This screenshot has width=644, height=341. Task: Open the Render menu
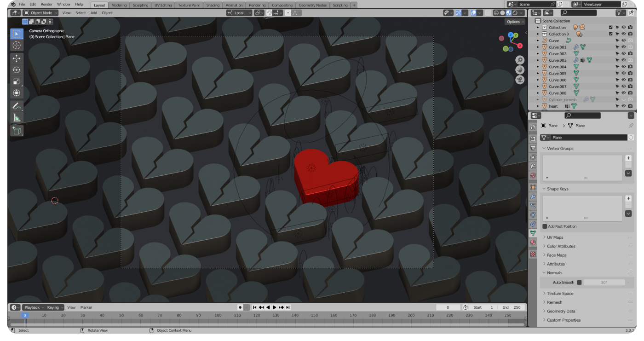tap(46, 4)
